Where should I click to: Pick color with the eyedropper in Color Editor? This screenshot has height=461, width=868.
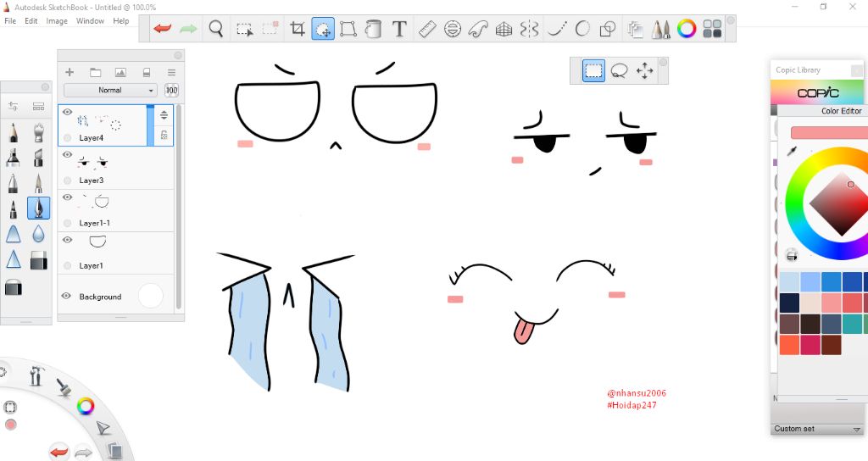(x=793, y=151)
